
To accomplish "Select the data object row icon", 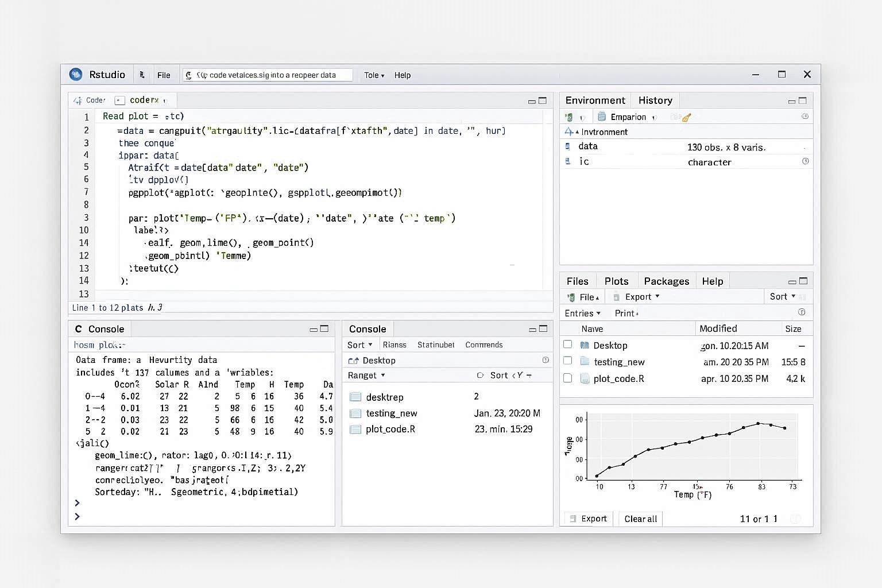I will (x=568, y=146).
